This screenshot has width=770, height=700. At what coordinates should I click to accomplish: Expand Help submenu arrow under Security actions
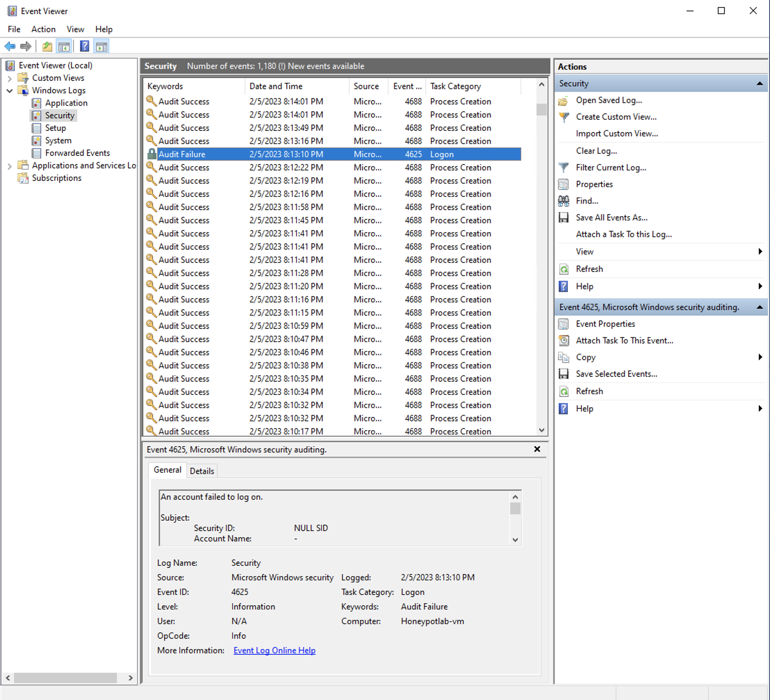coord(760,286)
